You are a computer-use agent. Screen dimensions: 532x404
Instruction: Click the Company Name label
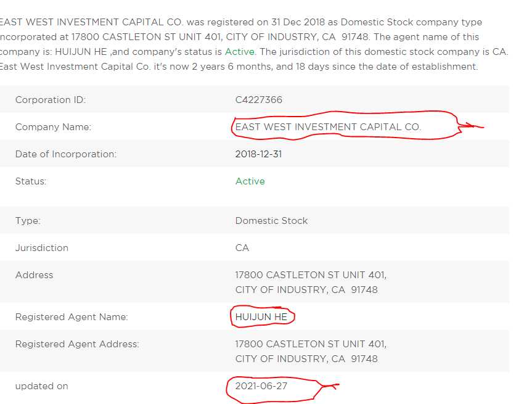point(53,127)
